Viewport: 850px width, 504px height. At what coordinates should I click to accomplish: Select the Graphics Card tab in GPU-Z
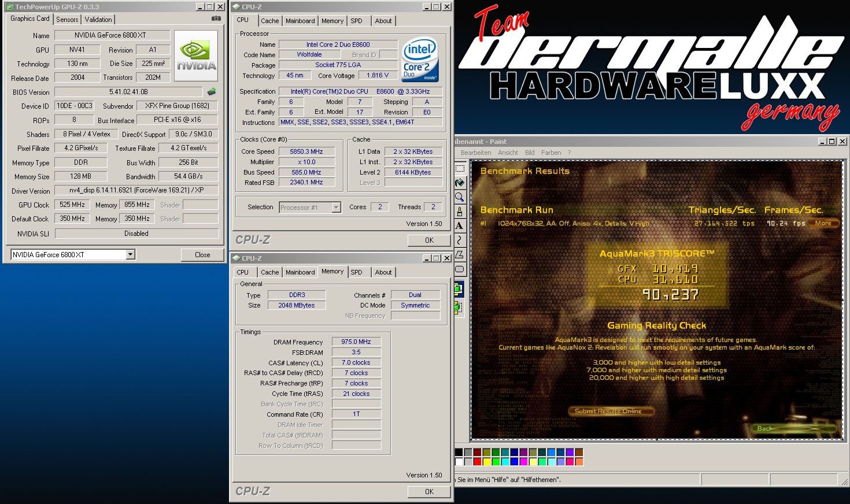point(30,18)
